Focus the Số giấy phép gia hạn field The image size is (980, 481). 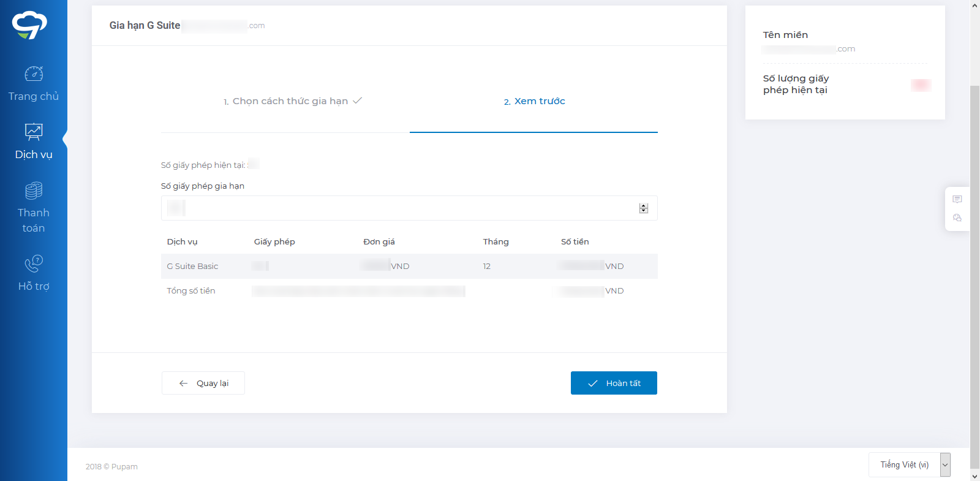(409, 208)
